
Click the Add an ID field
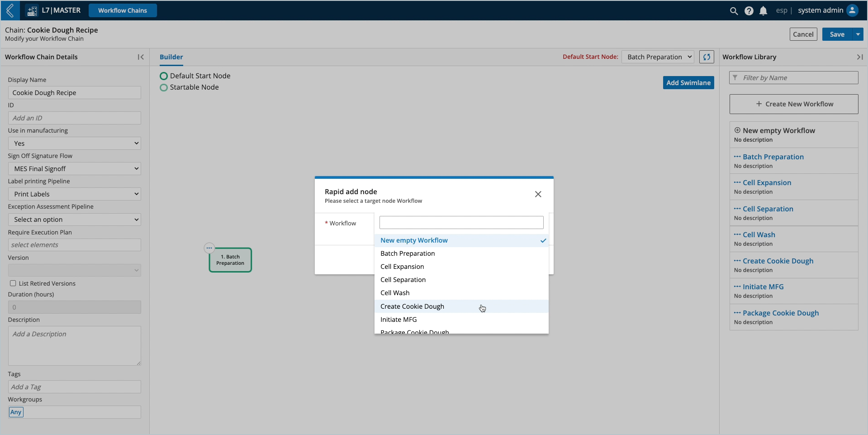(x=74, y=118)
